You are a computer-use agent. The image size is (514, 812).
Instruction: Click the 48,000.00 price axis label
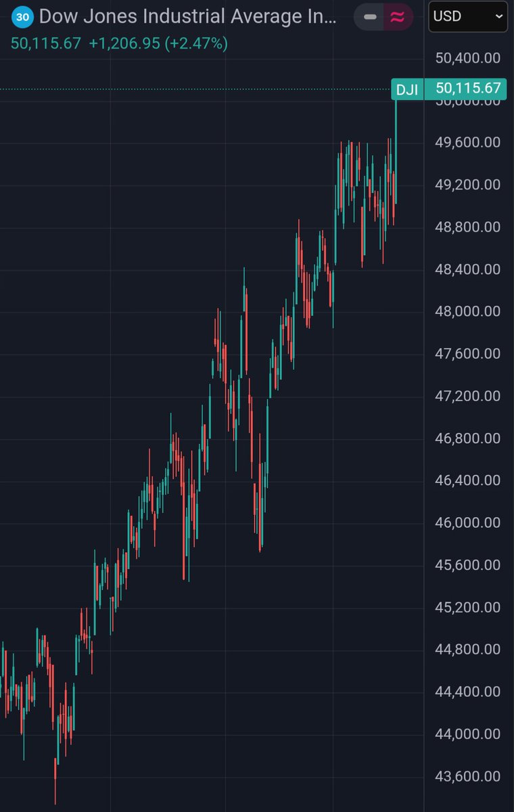(468, 311)
